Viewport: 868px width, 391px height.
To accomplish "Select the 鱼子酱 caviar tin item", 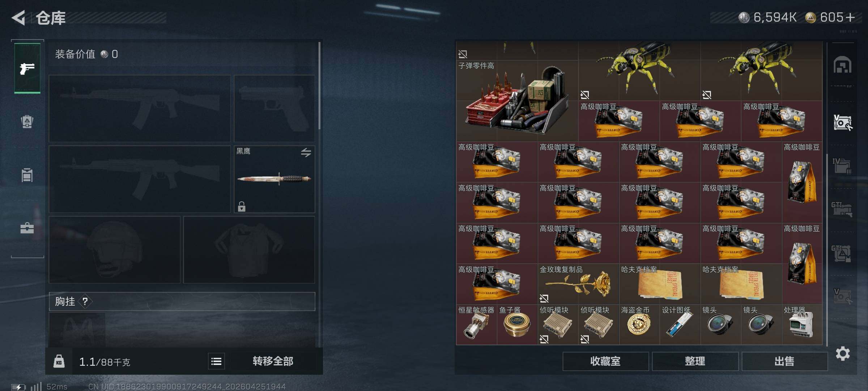I will coord(517,325).
